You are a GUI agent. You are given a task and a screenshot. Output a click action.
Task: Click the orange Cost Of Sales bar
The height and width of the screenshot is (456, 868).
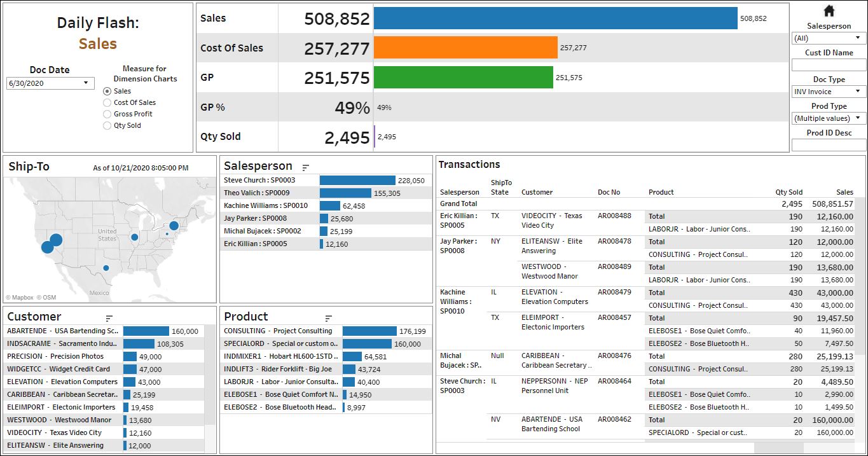click(465, 48)
